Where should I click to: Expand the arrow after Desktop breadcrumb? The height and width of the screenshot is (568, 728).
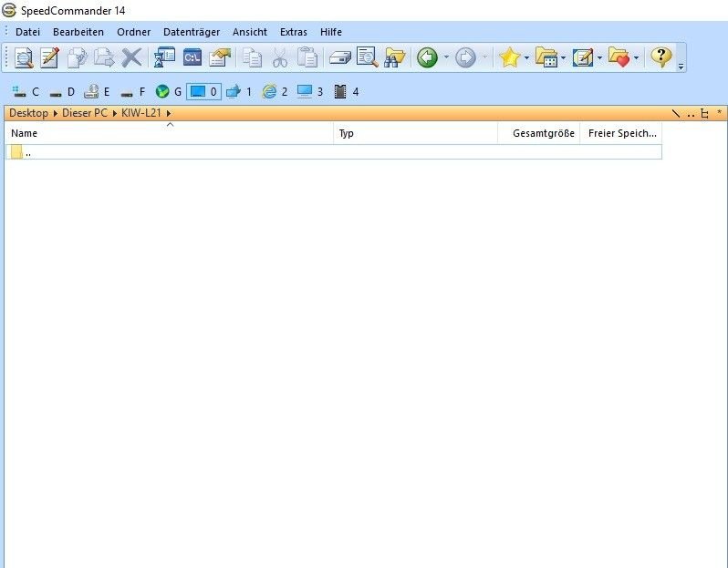click(56, 113)
